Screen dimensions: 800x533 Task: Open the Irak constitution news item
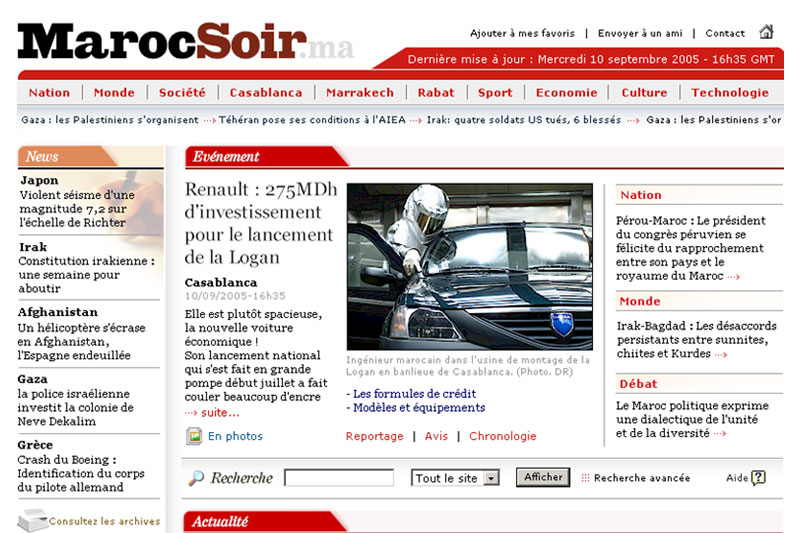86,268
